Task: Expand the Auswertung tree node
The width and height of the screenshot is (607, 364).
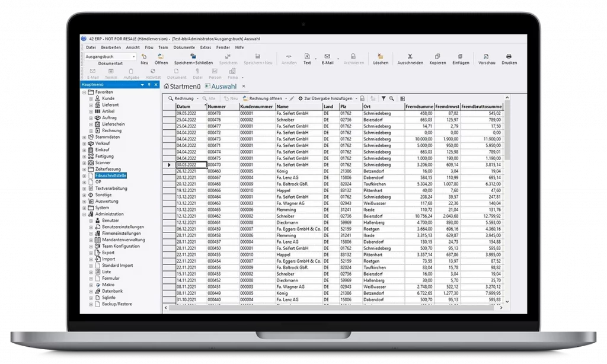Action: [84, 202]
